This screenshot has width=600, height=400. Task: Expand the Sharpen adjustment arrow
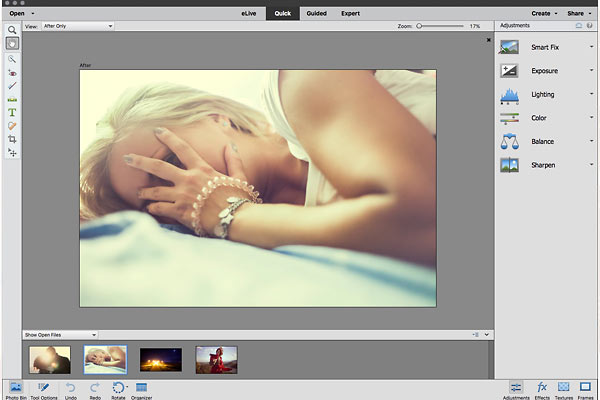coord(591,164)
